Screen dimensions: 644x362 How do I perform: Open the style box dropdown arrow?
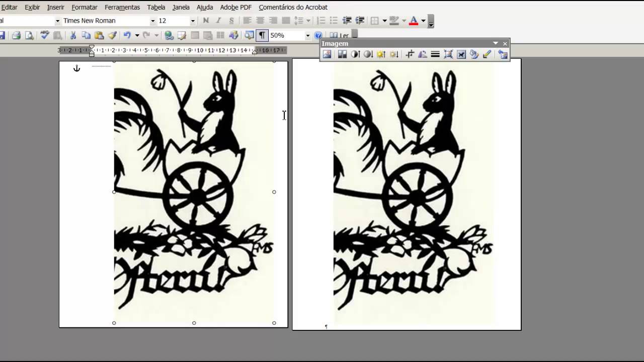[57, 21]
